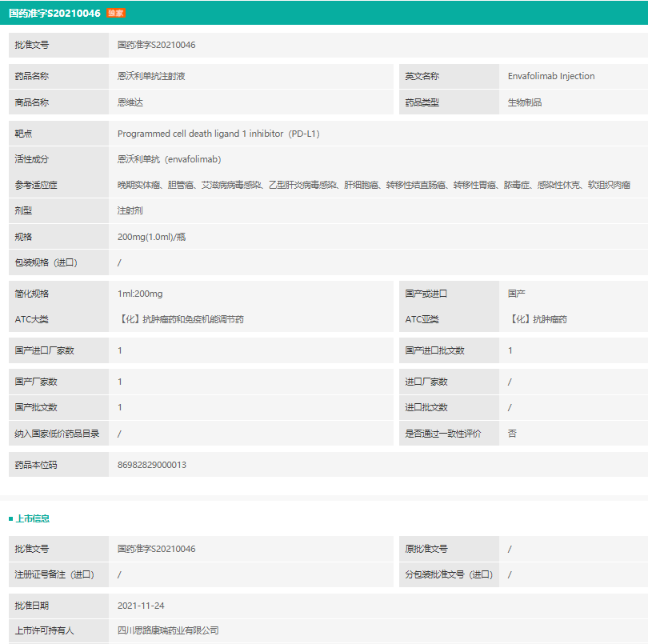Click ATC大类 value 抗肿瘤药和免疫机能调节药
This screenshot has width=648, height=644.
[181, 319]
